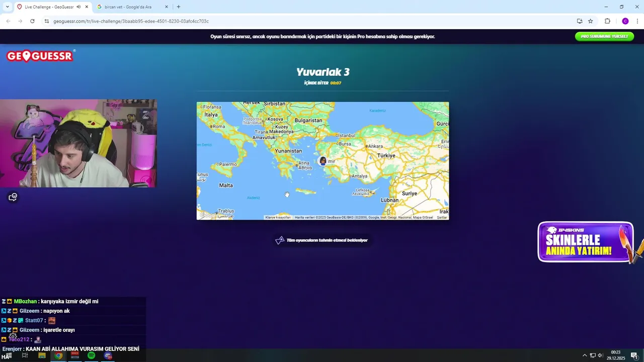
Task: Click the chat bubble icon below the webcam
Action: click(13, 197)
